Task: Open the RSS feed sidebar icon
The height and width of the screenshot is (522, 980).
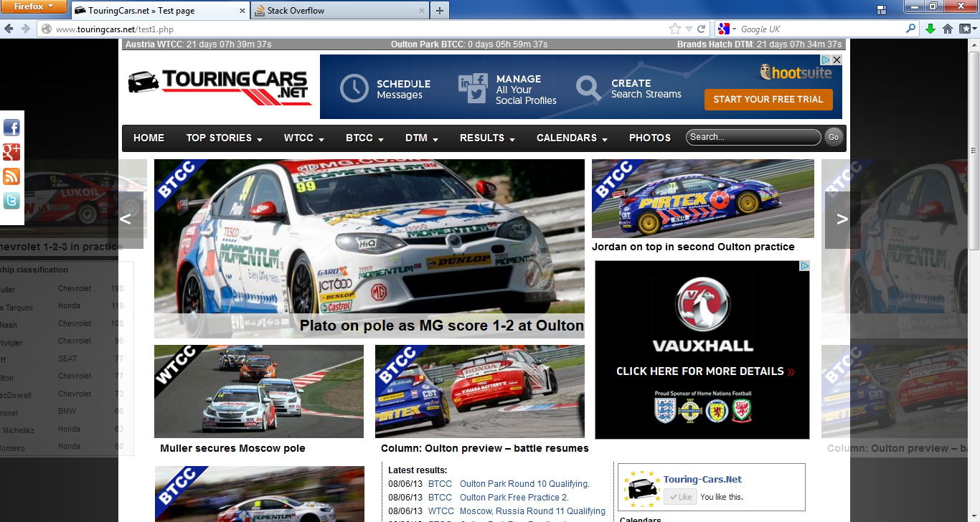Action: pyautogui.click(x=11, y=176)
